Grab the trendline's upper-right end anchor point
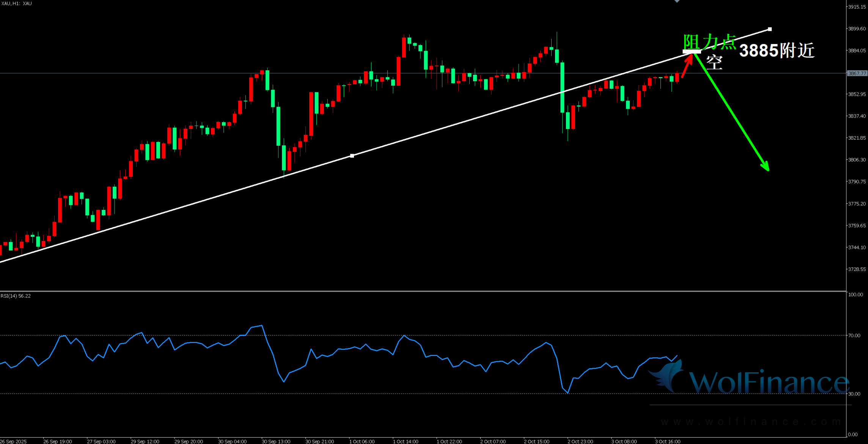 pos(770,29)
